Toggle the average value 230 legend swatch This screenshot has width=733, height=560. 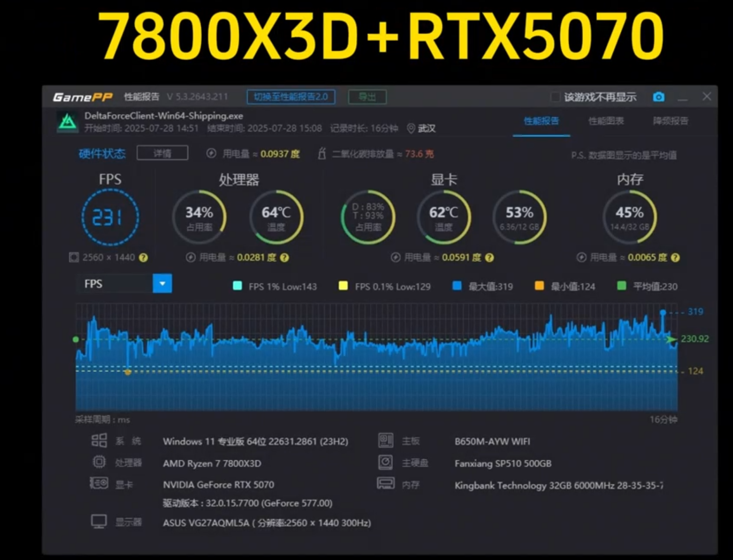pyautogui.click(x=622, y=286)
